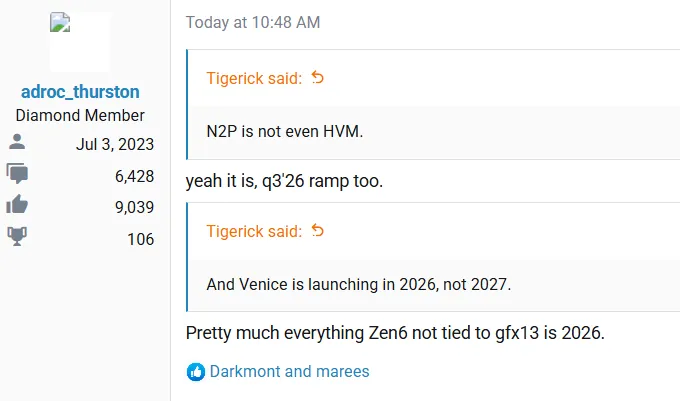Jump to second quoted Tigerick post via arrow

pyautogui.click(x=318, y=231)
